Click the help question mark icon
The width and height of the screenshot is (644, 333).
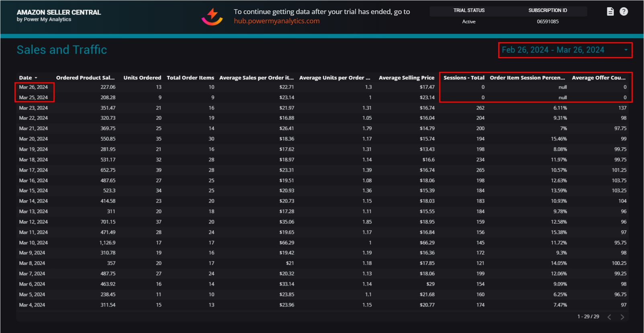pos(624,12)
